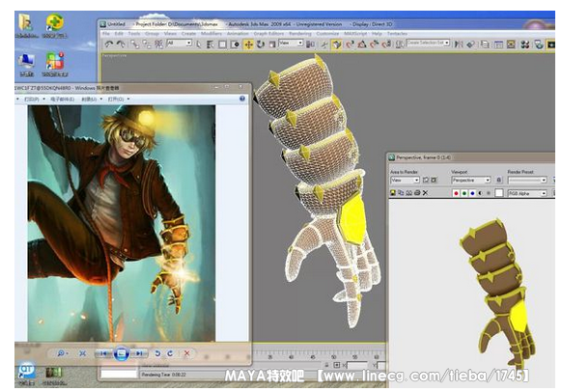This screenshot has width=562, height=392.
Task: Toggle the blue channel in render window
Action: tap(472, 193)
